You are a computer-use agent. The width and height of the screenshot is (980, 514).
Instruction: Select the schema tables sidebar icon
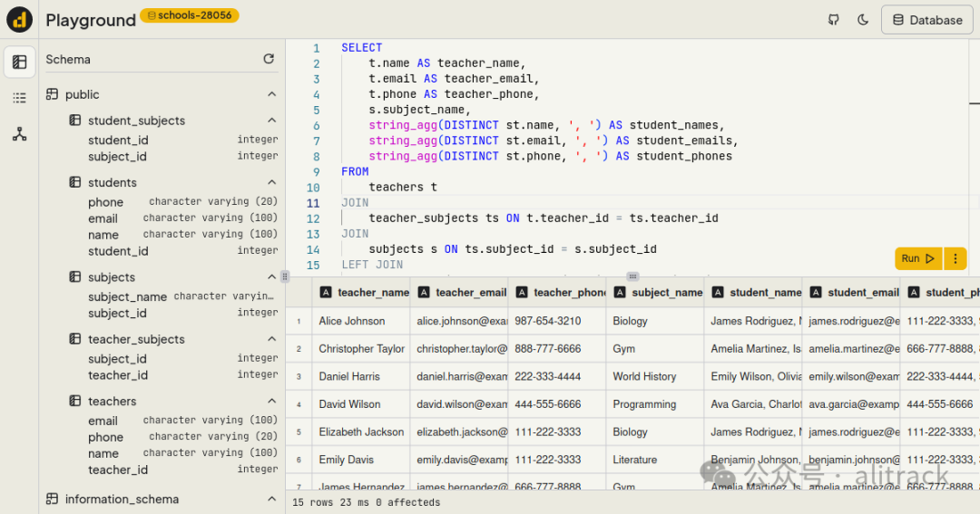(19, 62)
